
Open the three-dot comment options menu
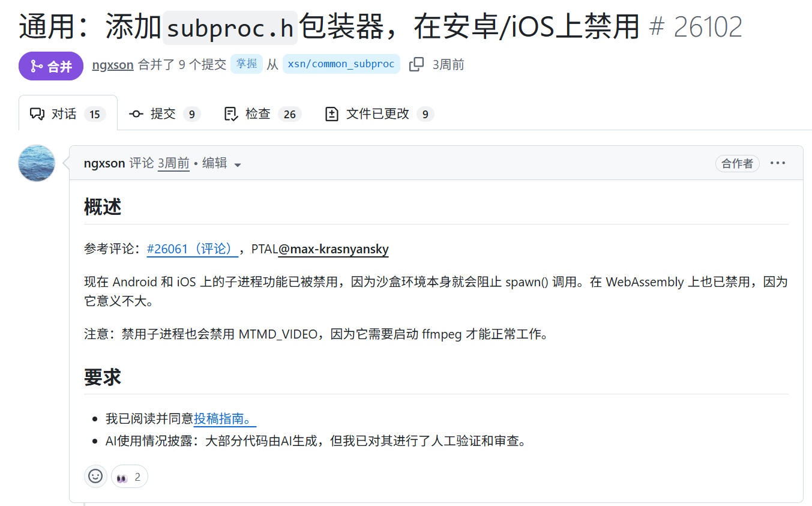coord(778,163)
